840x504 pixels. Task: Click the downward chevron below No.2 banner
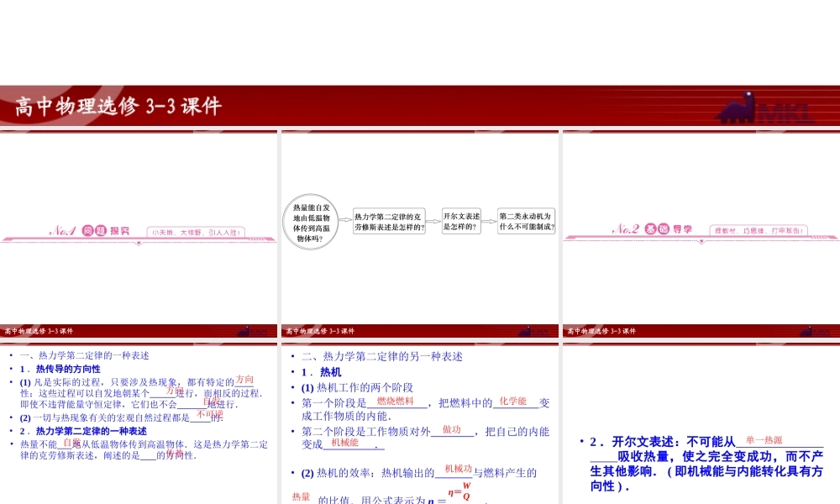click(701, 242)
